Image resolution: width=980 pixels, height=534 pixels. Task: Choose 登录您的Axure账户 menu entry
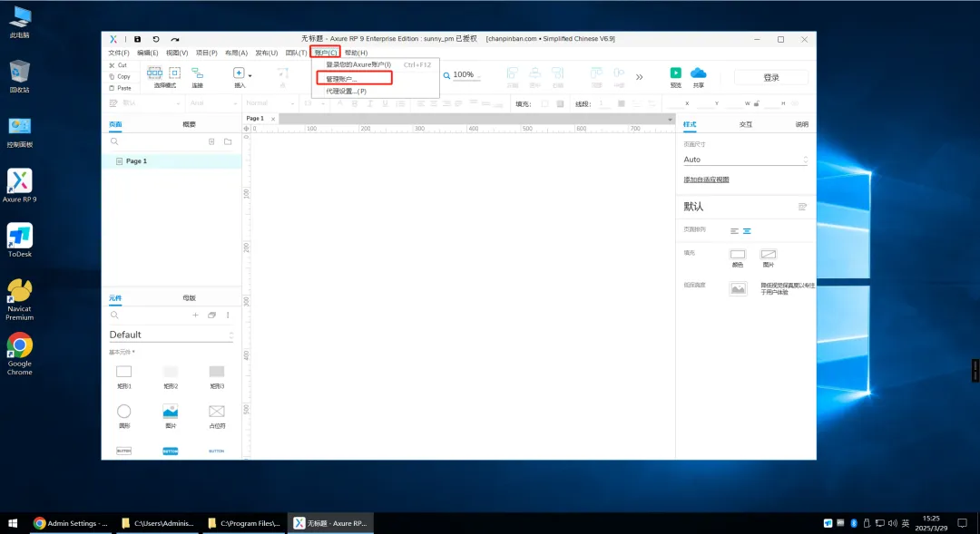coord(377,65)
